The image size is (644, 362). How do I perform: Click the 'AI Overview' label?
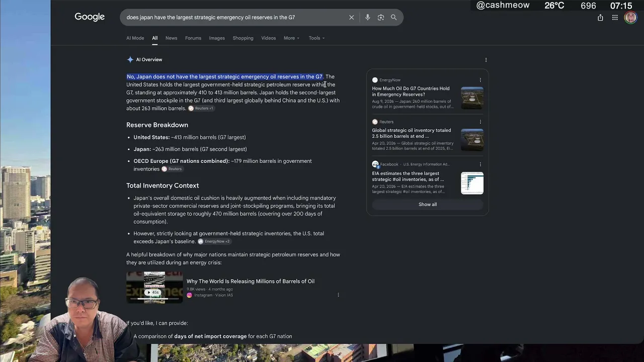click(x=149, y=60)
